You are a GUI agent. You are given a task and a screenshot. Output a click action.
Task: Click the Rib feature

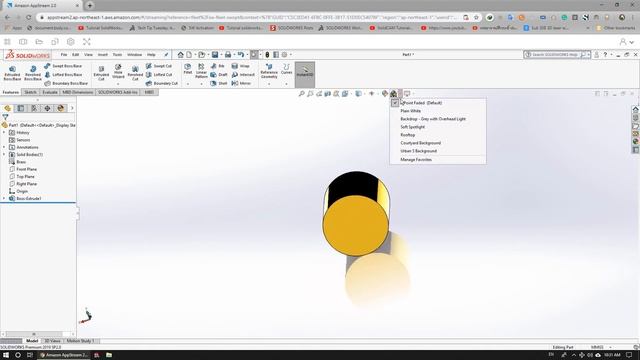[218, 66]
